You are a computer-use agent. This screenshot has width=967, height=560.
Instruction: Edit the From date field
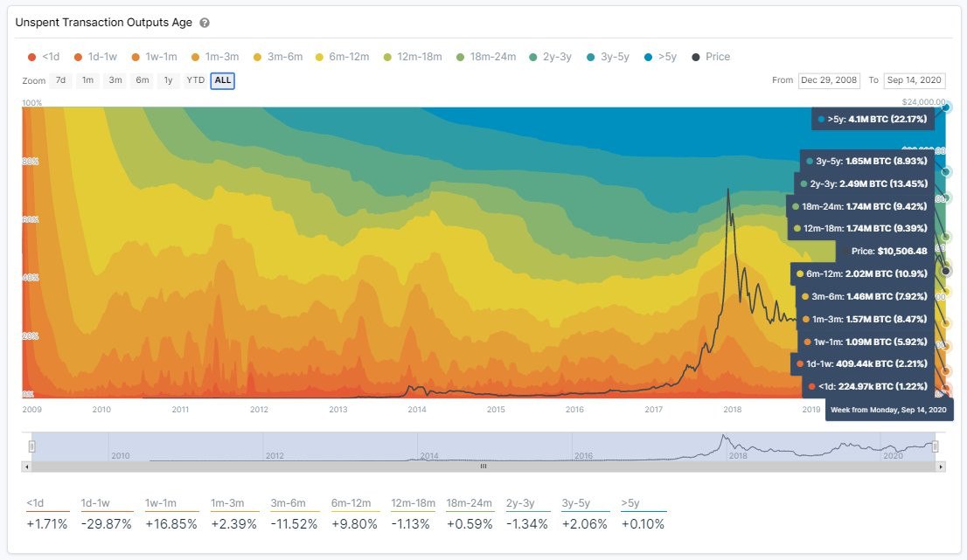coord(829,80)
